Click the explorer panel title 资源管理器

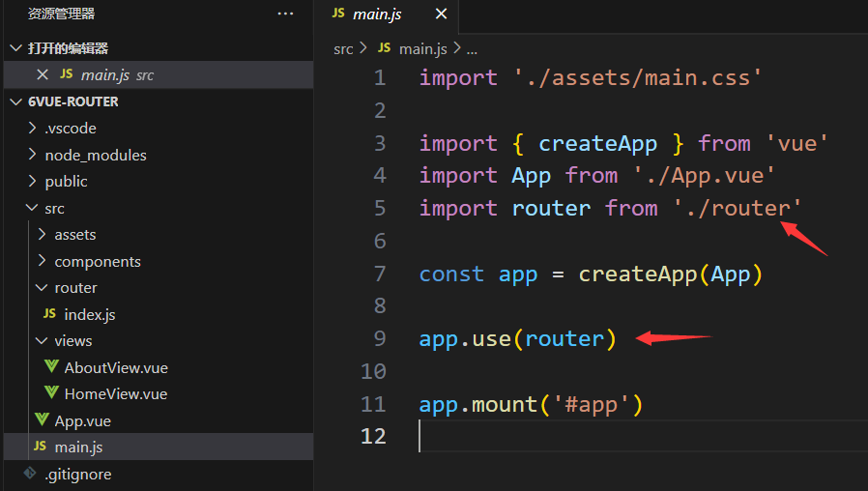pos(62,14)
